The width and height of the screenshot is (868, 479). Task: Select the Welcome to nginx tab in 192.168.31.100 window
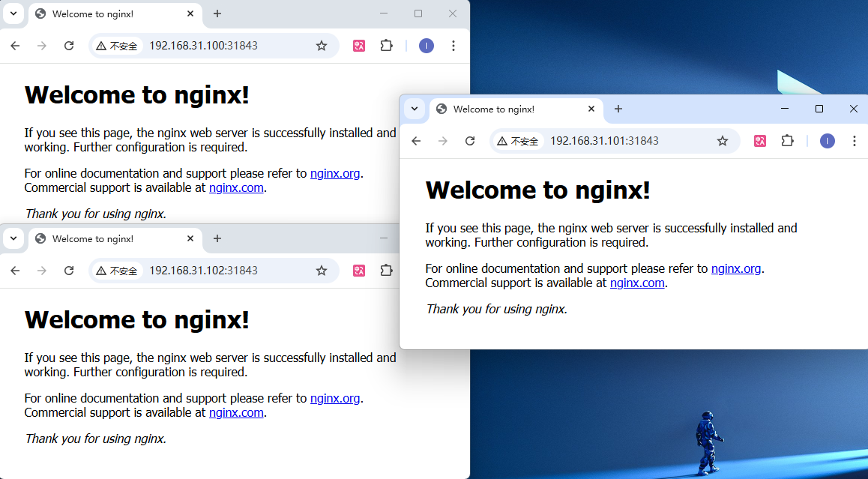[x=114, y=13]
